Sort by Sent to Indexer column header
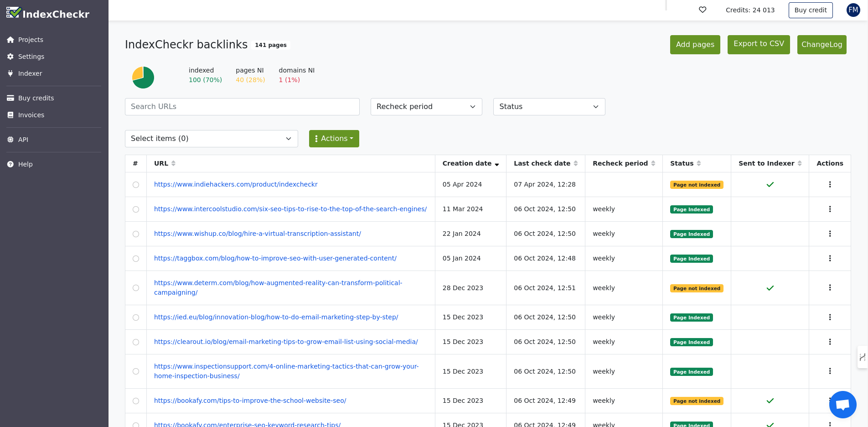The image size is (868, 427). point(770,163)
